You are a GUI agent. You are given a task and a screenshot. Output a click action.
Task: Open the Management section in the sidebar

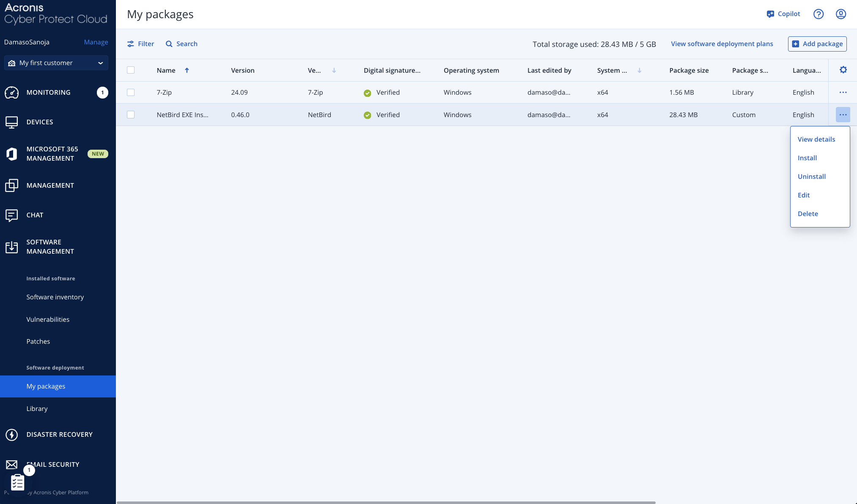coord(49,185)
